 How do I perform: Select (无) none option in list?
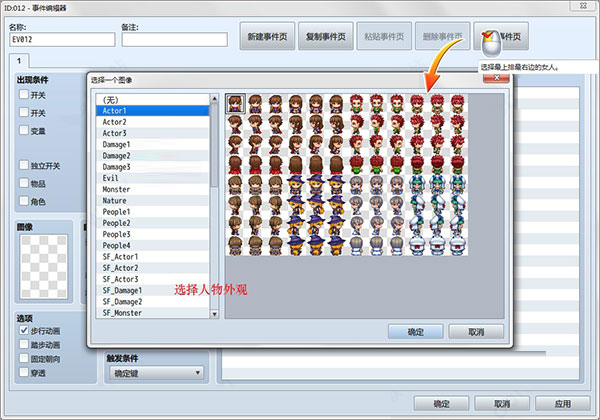tap(153, 100)
